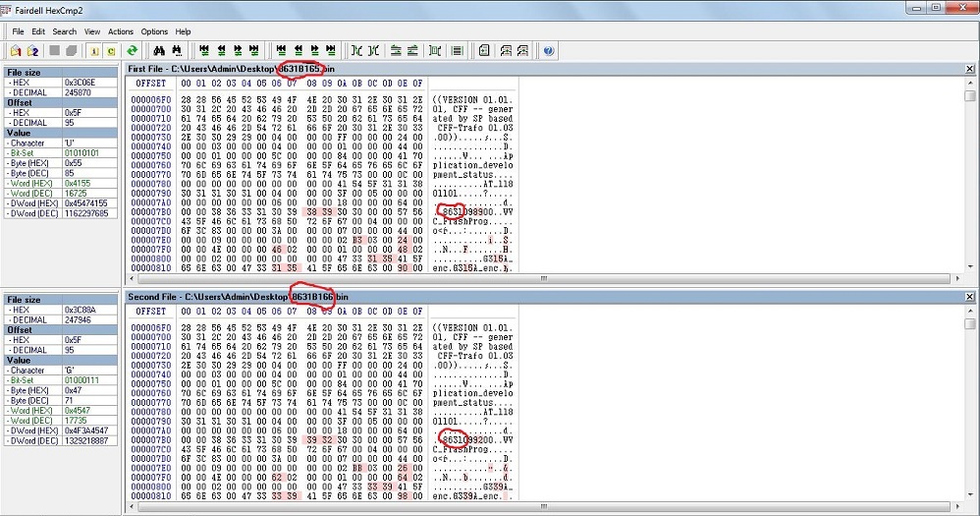The width and height of the screenshot is (980, 516).
Task: Open the Options menu
Action: (154, 31)
